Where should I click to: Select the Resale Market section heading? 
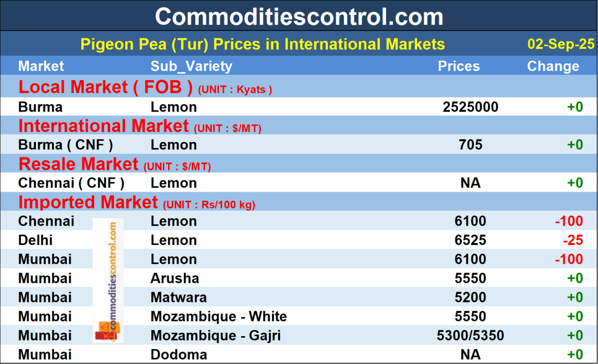(x=78, y=164)
